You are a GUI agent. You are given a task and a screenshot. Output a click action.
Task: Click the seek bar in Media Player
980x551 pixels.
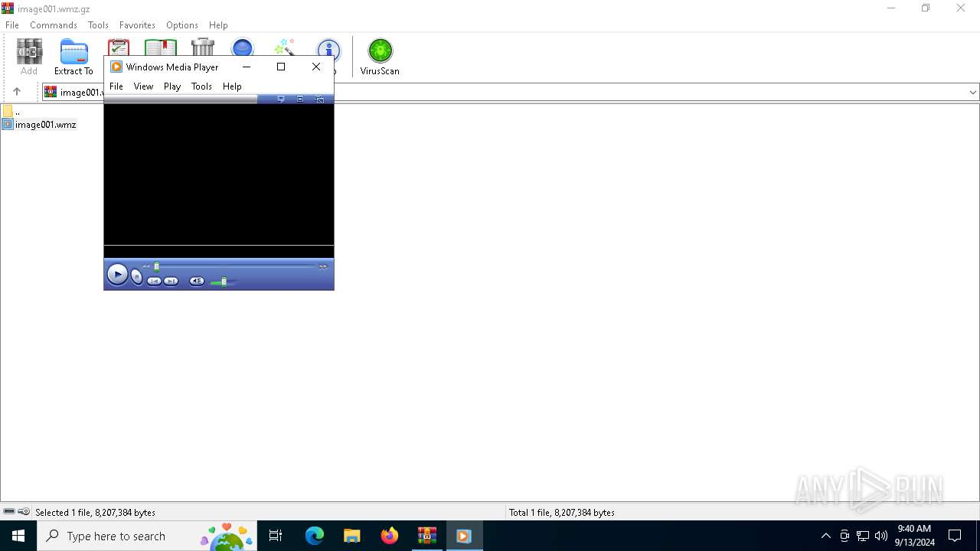(234, 266)
